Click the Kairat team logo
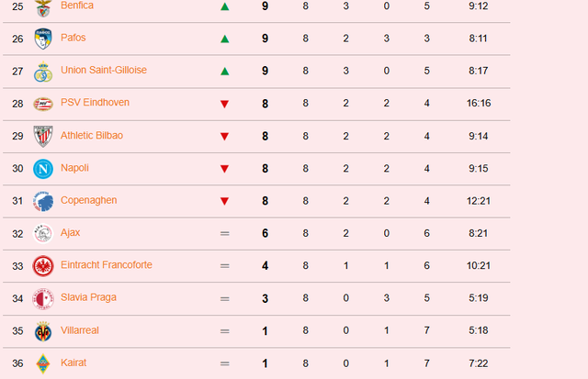This screenshot has height=379, width=588. click(x=43, y=363)
